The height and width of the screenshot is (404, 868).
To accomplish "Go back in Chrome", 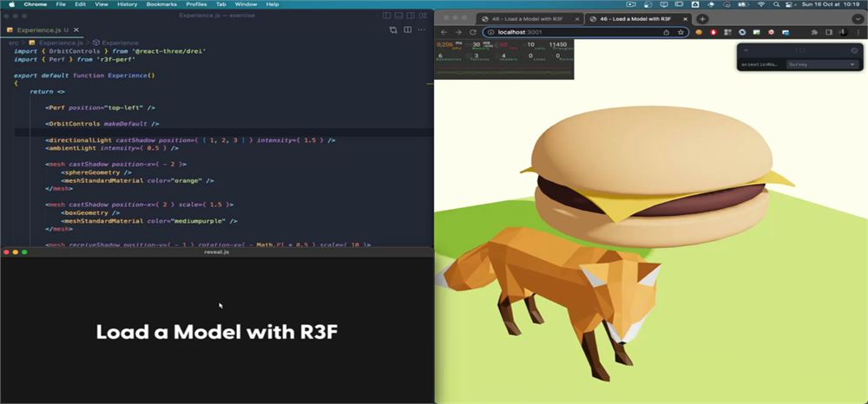I will click(444, 32).
